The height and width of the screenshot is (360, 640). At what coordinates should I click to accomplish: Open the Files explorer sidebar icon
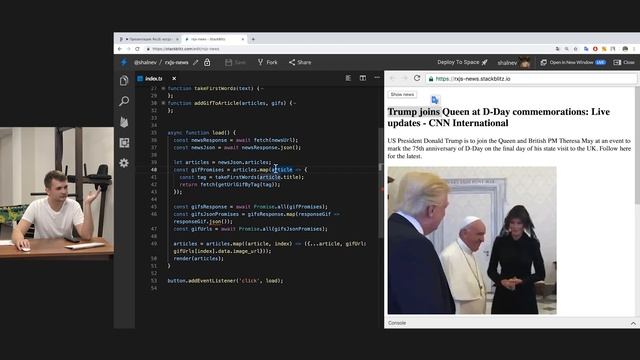(124, 80)
